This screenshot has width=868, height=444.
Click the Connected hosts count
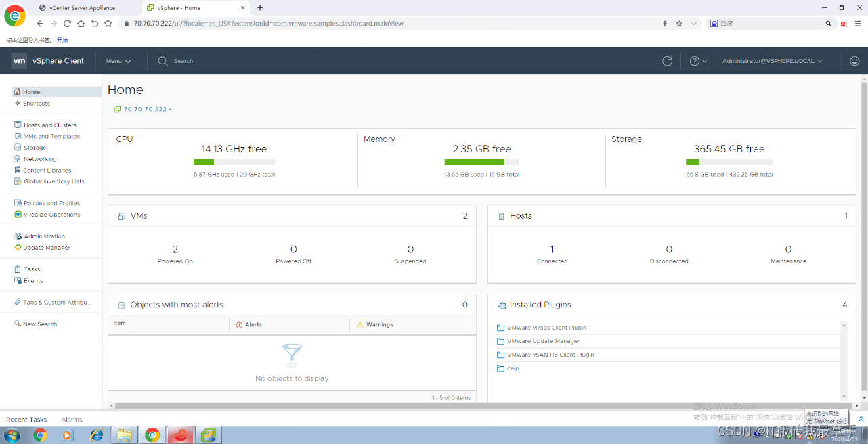pos(552,249)
